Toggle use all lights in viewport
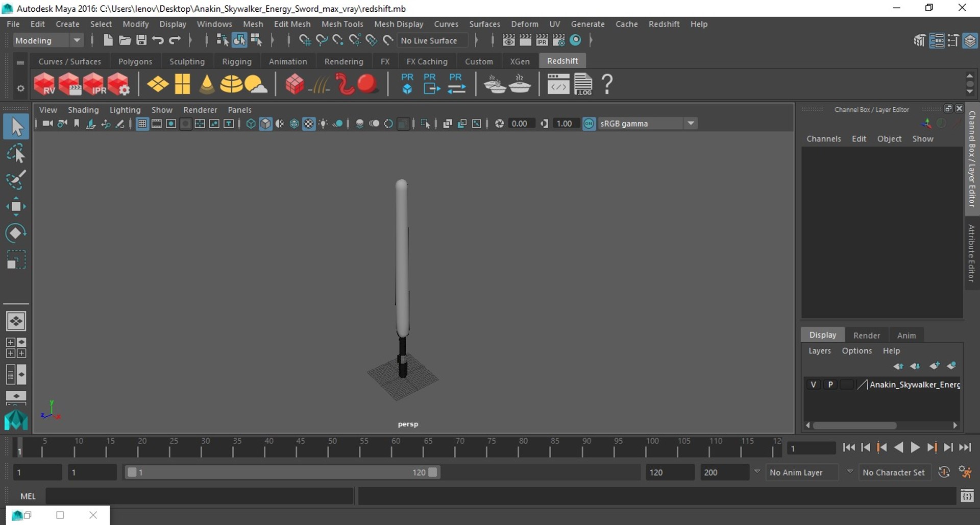 323,124
